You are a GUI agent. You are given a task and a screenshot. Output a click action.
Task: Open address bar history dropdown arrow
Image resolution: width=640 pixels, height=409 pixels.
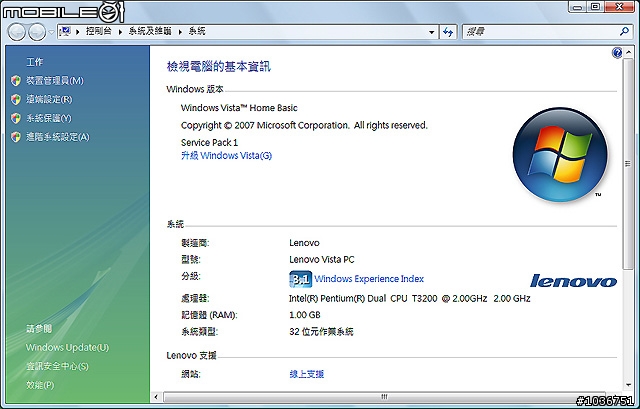pyautogui.click(x=431, y=32)
